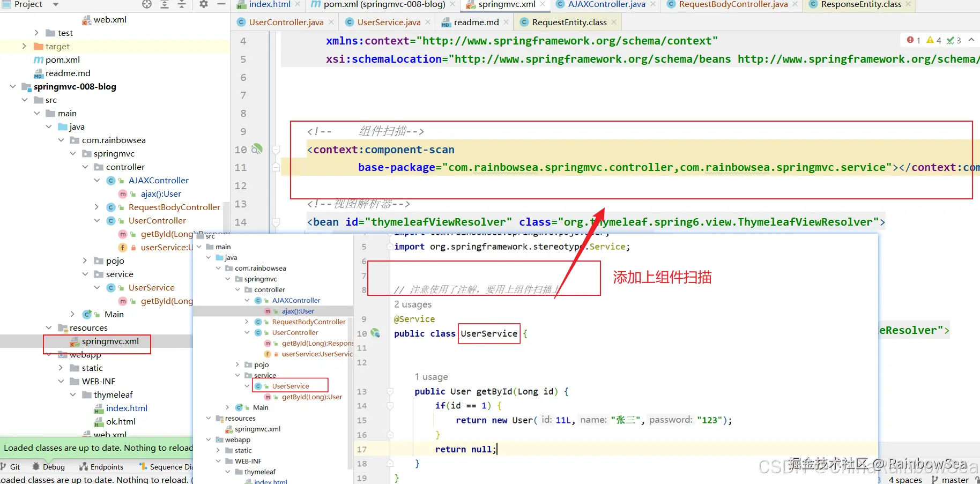Viewport: 980px width, 484px height.
Task: Close the ResponseEntity.class tab
Action: pyautogui.click(x=908, y=4)
